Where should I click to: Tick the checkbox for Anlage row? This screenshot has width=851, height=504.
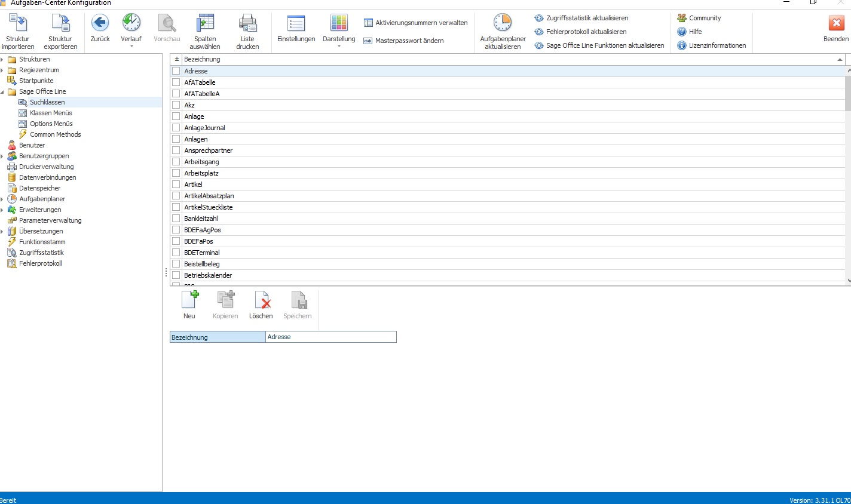click(x=176, y=116)
